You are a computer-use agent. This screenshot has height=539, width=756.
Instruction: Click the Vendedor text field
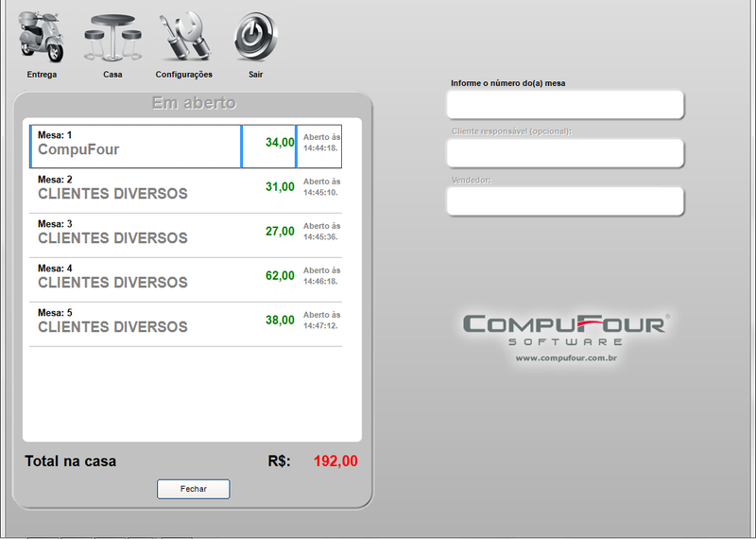[x=564, y=201]
